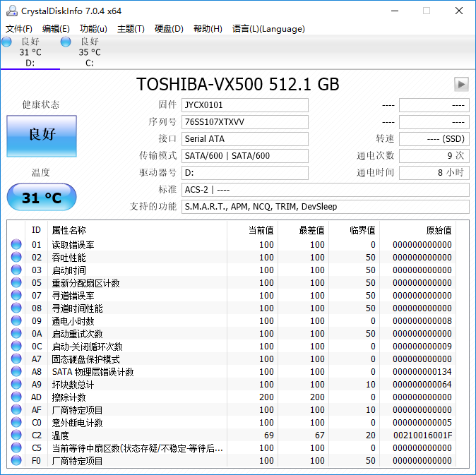Click the CrystalDiskInfo app icon in title bar
The height and width of the screenshot is (475, 476).
(11, 11)
